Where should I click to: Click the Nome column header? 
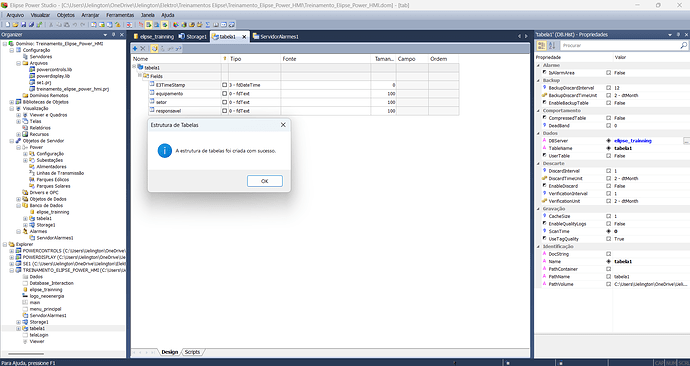pos(176,59)
